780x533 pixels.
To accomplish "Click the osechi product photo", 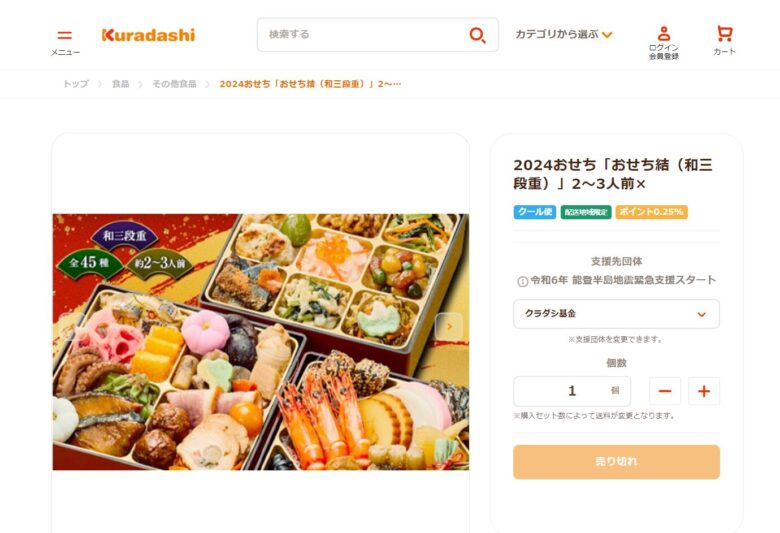I will tap(261, 342).
